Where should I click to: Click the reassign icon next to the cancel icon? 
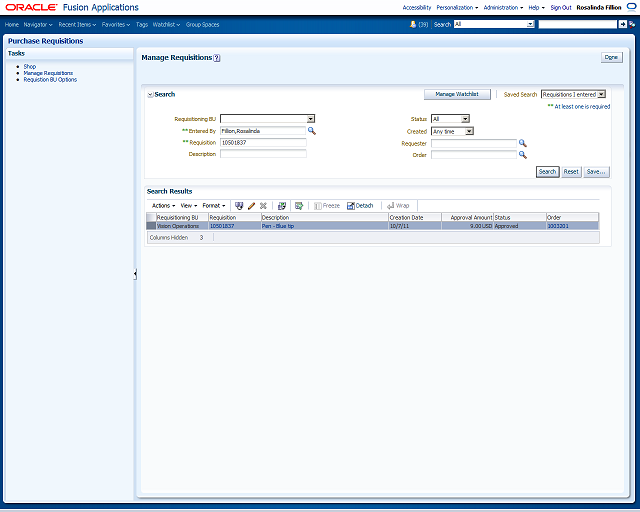tap(282, 206)
